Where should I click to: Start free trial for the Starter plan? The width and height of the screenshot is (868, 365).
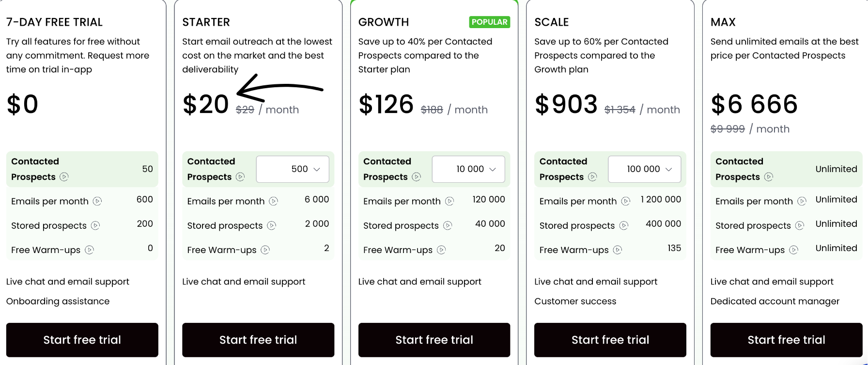pyautogui.click(x=258, y=340)
